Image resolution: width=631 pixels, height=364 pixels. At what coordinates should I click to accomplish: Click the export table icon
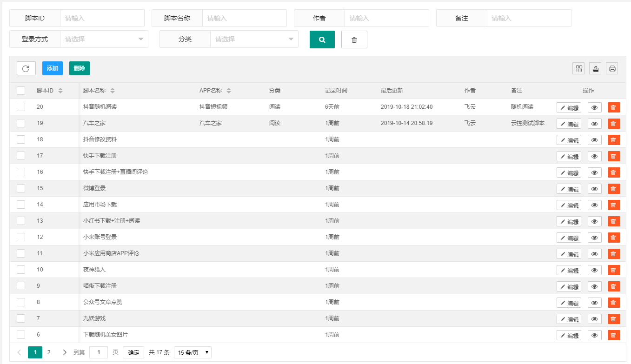[x=596, y=68]
